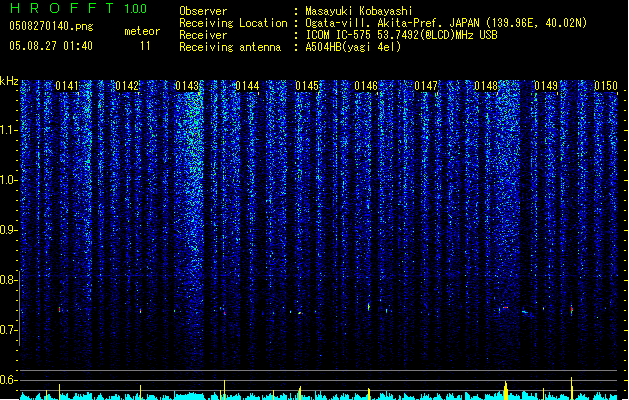Screen dimensions: 629x400
Task: Click the 0146 time marker
Action: pos(366,86)
